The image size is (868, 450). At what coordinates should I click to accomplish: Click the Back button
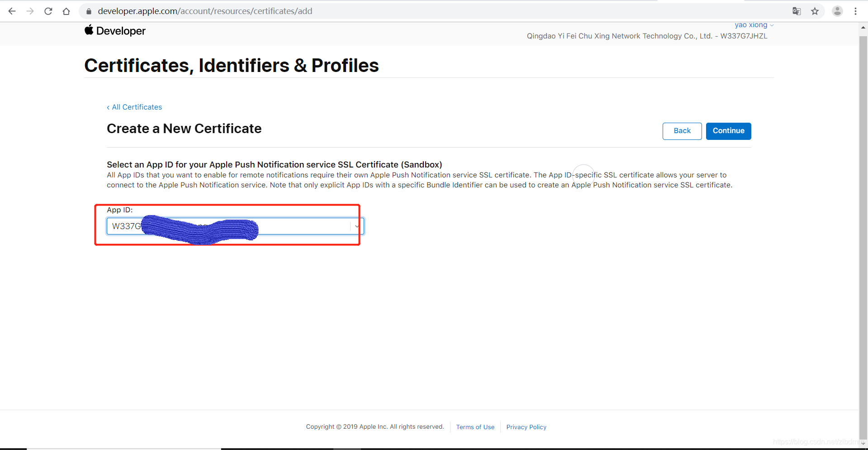coord(682,131)
